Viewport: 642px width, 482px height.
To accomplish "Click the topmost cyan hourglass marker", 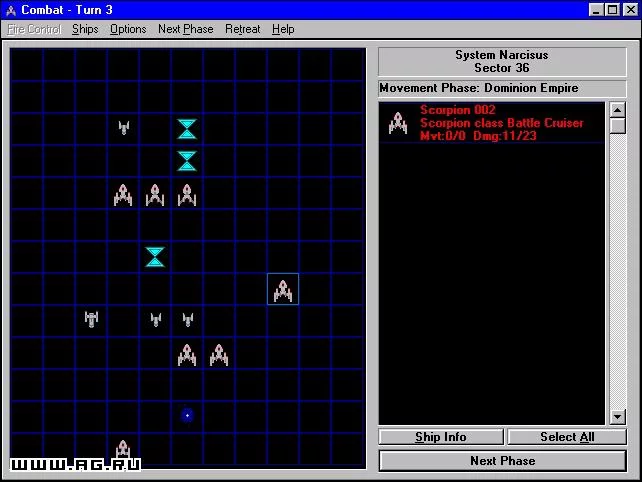I will pos(187,129).
